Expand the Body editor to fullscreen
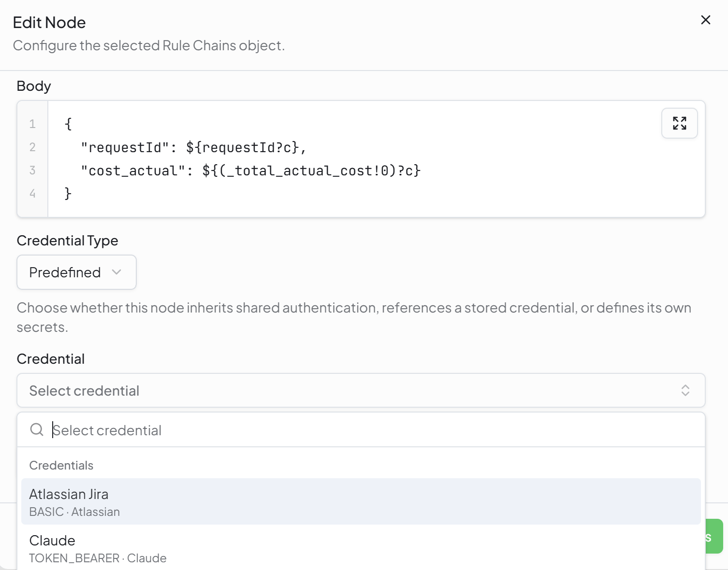The width and height of the screenshot is (728, 570). coord(679,123)
